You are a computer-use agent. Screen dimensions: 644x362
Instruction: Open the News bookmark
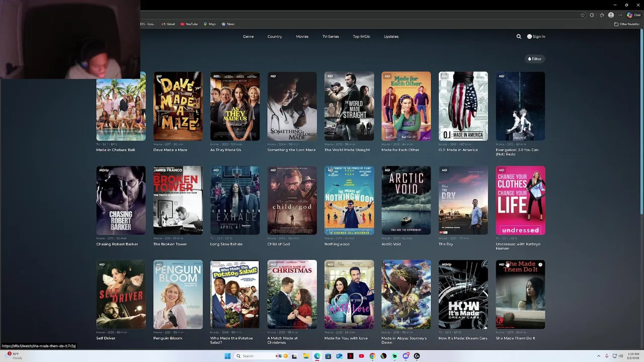pyautogui.click(x=228, y=24)
